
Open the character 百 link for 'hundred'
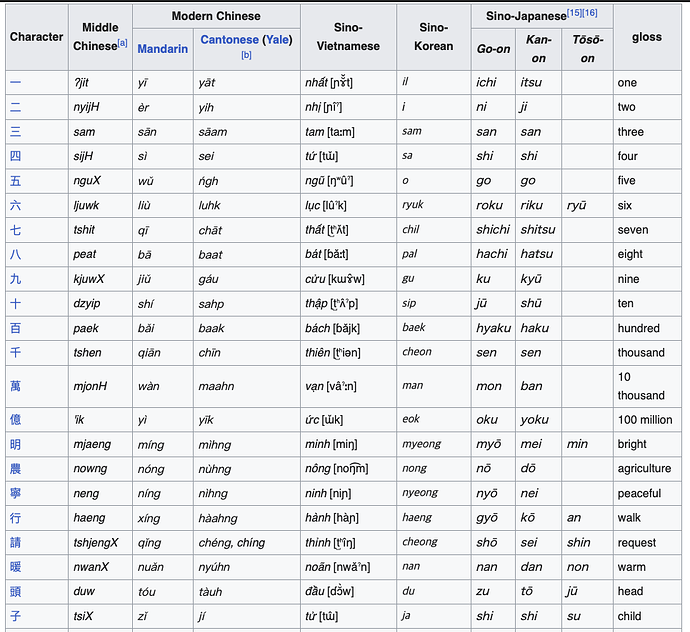pos(15,328)
